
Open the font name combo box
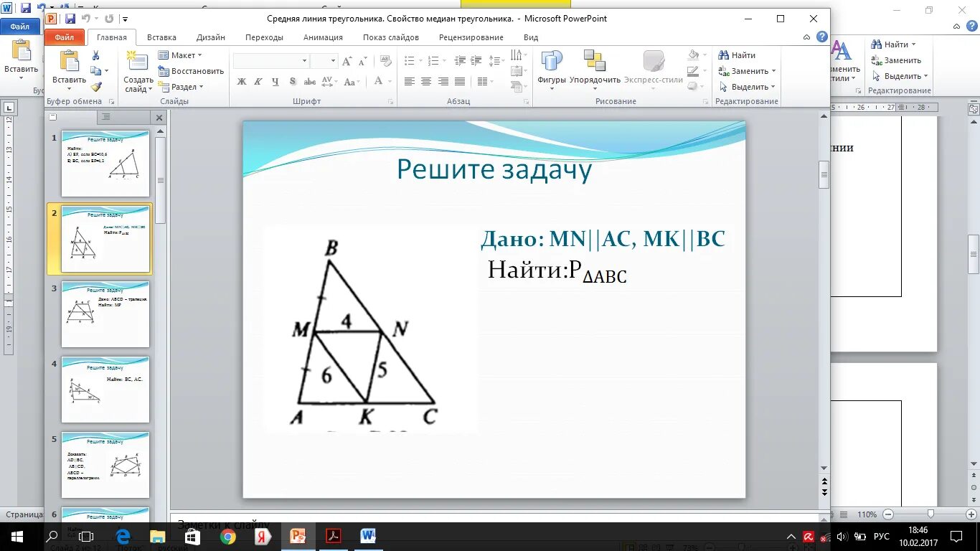point(270,61)
